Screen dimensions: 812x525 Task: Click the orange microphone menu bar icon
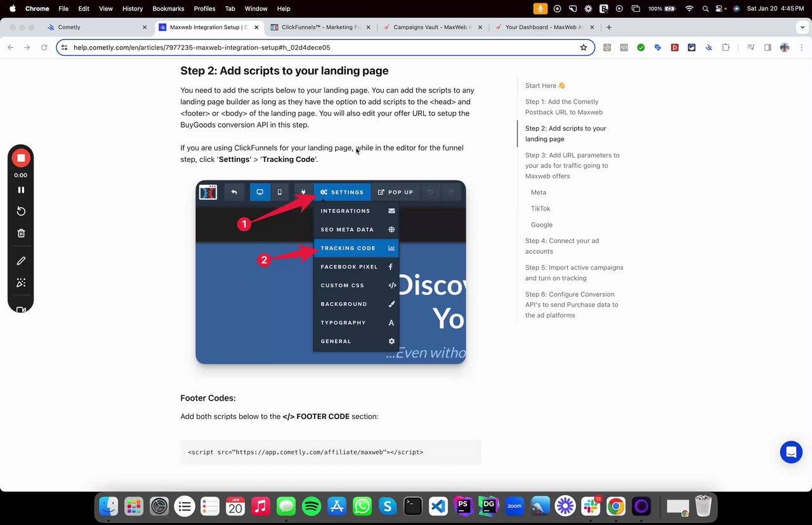(540, 8)
